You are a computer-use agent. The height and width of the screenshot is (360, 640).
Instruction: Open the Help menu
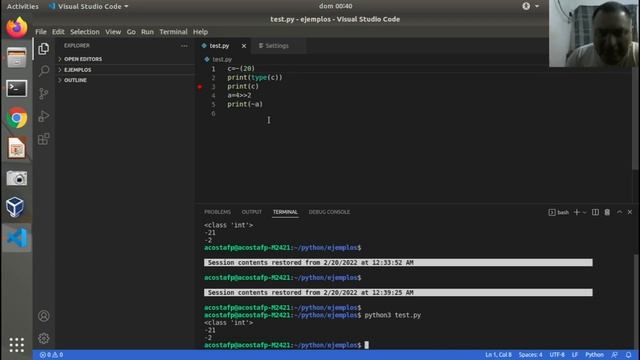(x=200, y=32)
